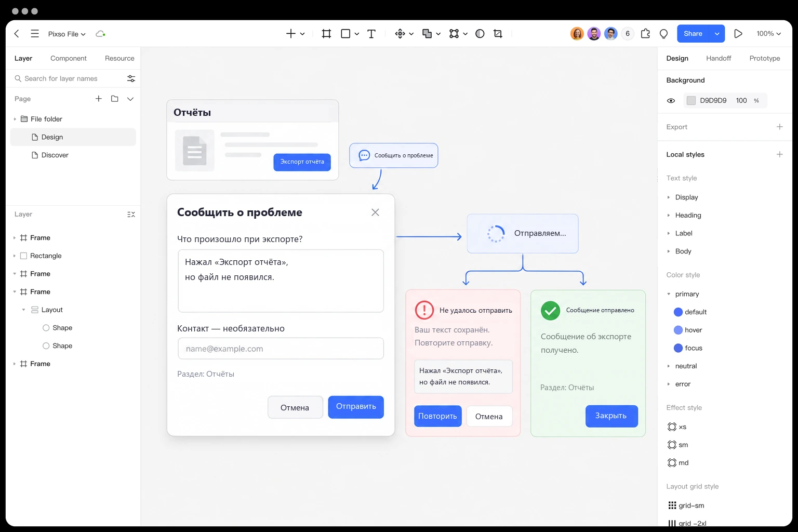
Task: Click the Закрыть button
Action: click(611, 416)
